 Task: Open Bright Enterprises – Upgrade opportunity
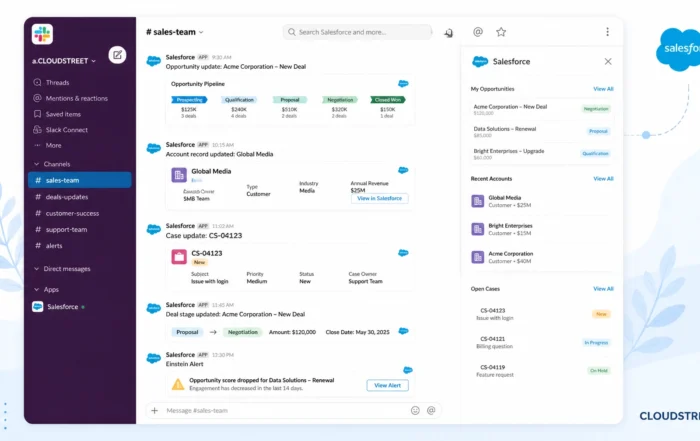pos(542,154)
